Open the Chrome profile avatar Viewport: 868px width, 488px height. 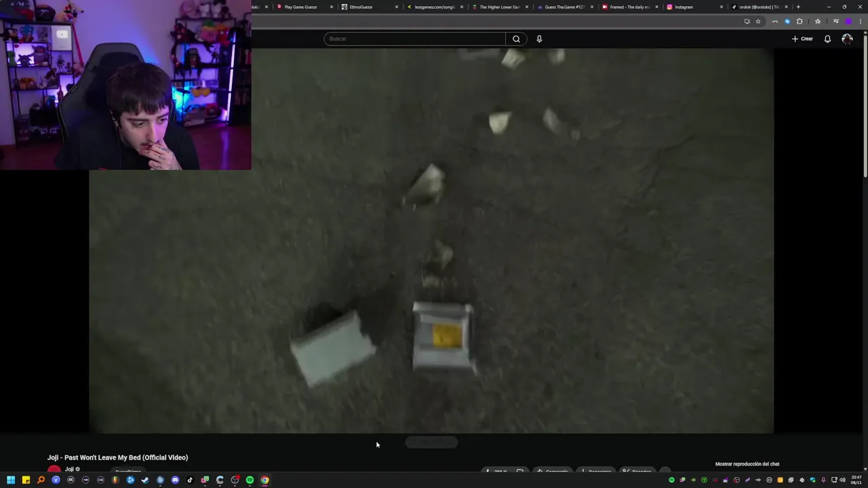(x=848, y=22)
